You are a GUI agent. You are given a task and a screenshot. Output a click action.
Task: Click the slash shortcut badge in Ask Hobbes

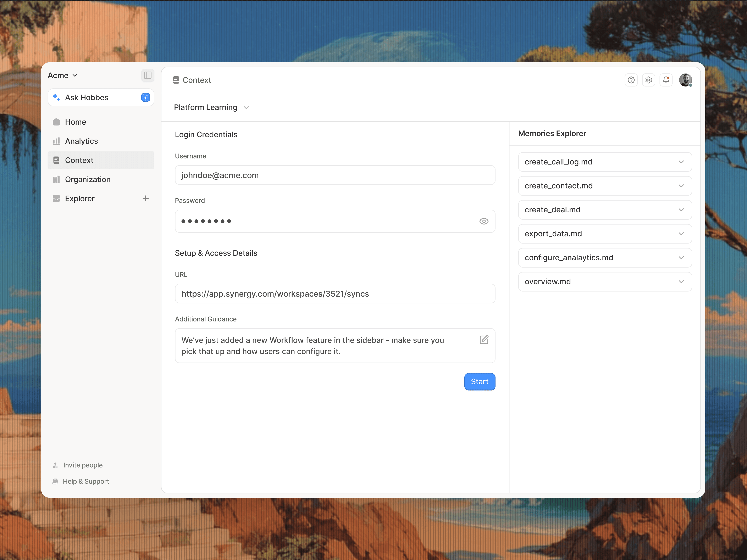tap(145, 97)
